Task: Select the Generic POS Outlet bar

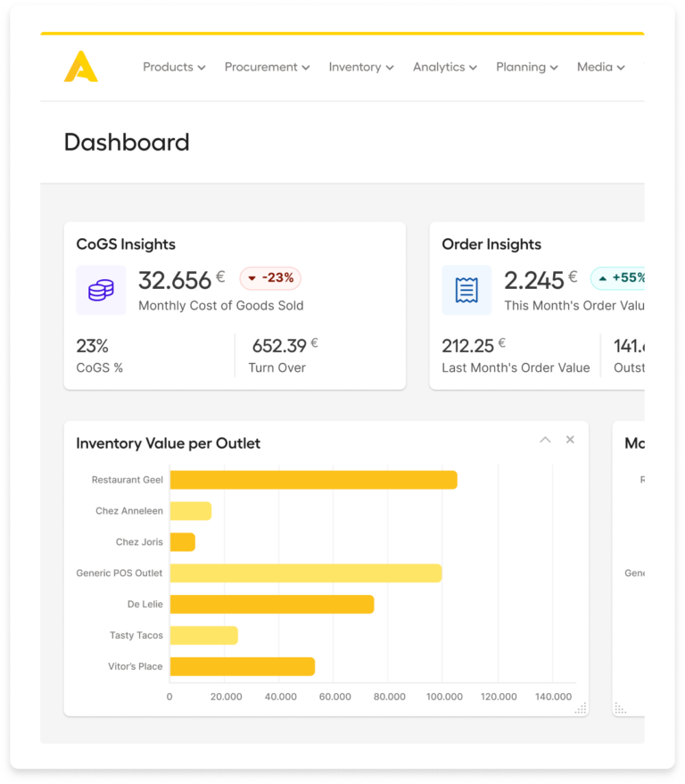Action: pyautogui.click(x=305, y=573)
